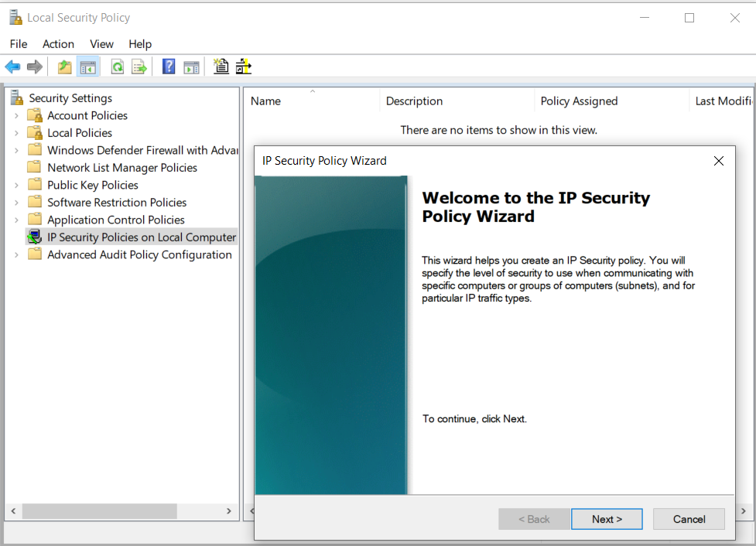The height and width of the screenshot is (546, 756).
Task: Open the File menu
Action: point(19,44)
